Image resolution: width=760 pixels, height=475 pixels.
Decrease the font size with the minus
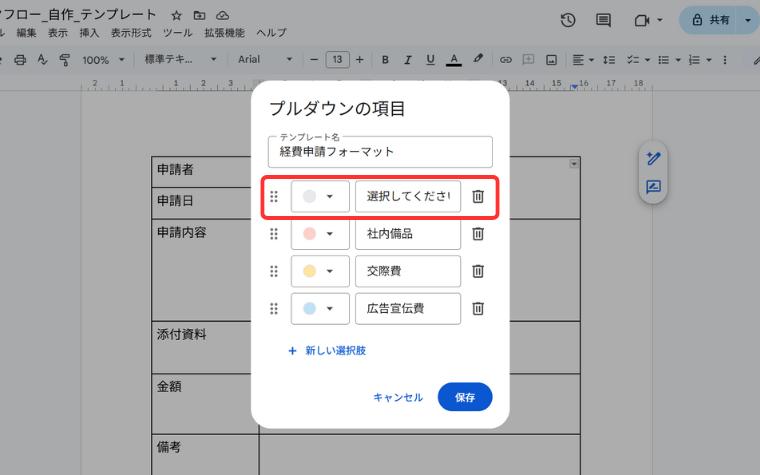pos(314,60)
